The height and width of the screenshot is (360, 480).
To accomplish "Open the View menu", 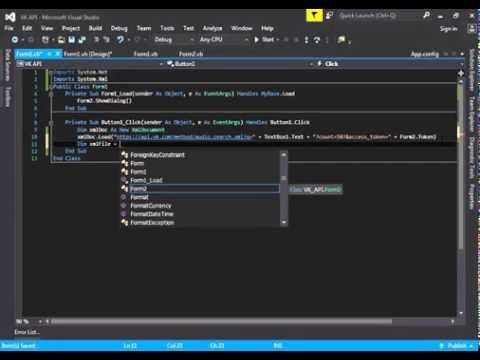I will 47,28.
